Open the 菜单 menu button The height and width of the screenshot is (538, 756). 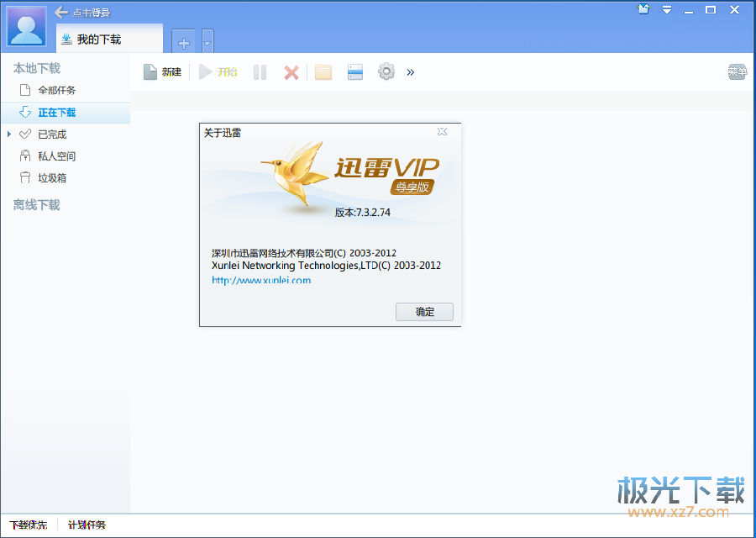(x=737, y=72)
